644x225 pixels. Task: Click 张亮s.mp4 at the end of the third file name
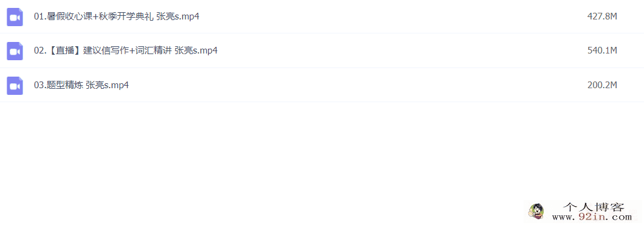(x=107, y=85)
